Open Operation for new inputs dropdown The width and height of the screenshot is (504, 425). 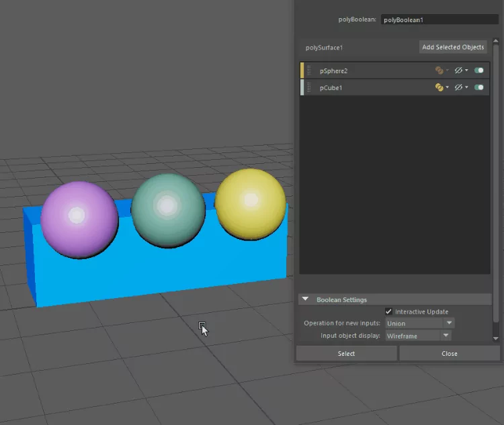(420, 323)
